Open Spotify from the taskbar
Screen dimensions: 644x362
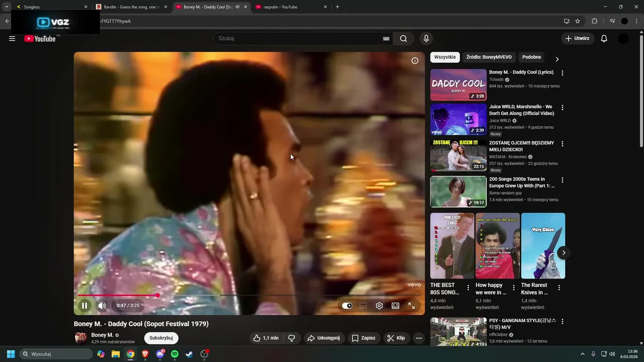(175, 354)
